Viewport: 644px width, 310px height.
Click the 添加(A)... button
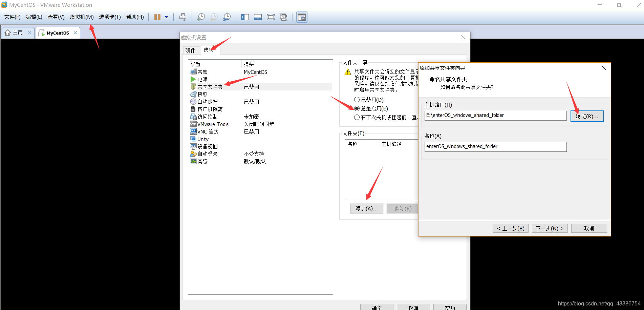[x=367, y=208]
